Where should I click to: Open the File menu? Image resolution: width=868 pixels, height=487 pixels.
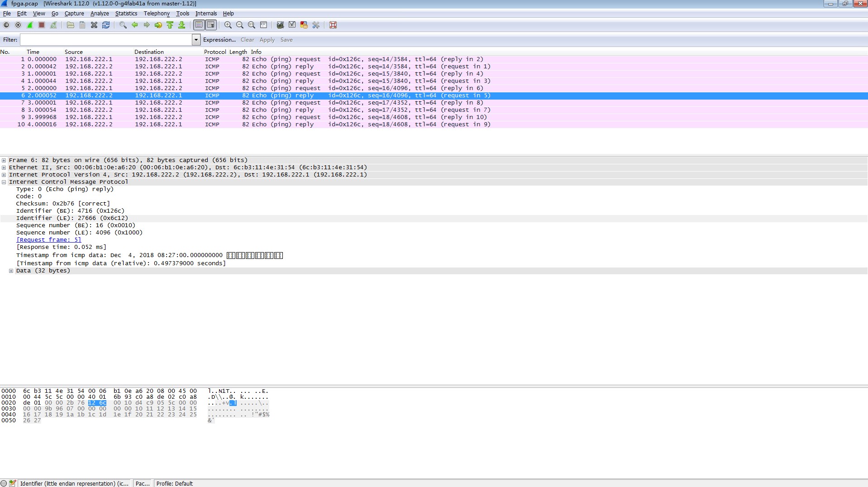point(7,14)
